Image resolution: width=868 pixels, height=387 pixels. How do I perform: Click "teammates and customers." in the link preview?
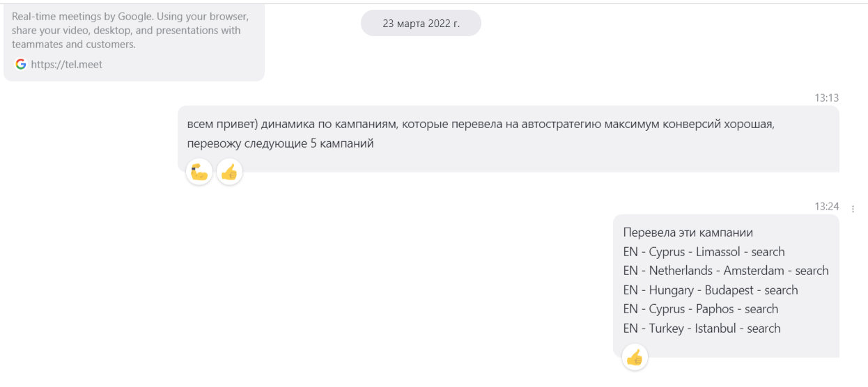[x=74, y=45]
